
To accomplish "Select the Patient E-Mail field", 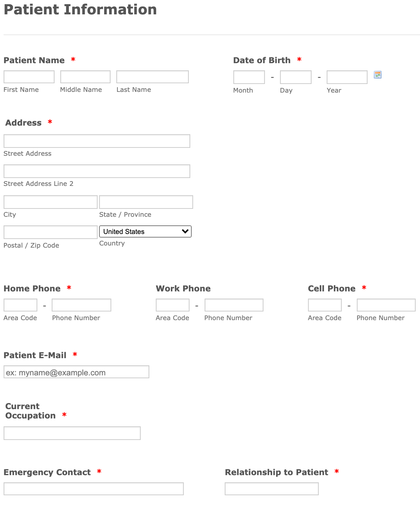I will pos(76,372).
